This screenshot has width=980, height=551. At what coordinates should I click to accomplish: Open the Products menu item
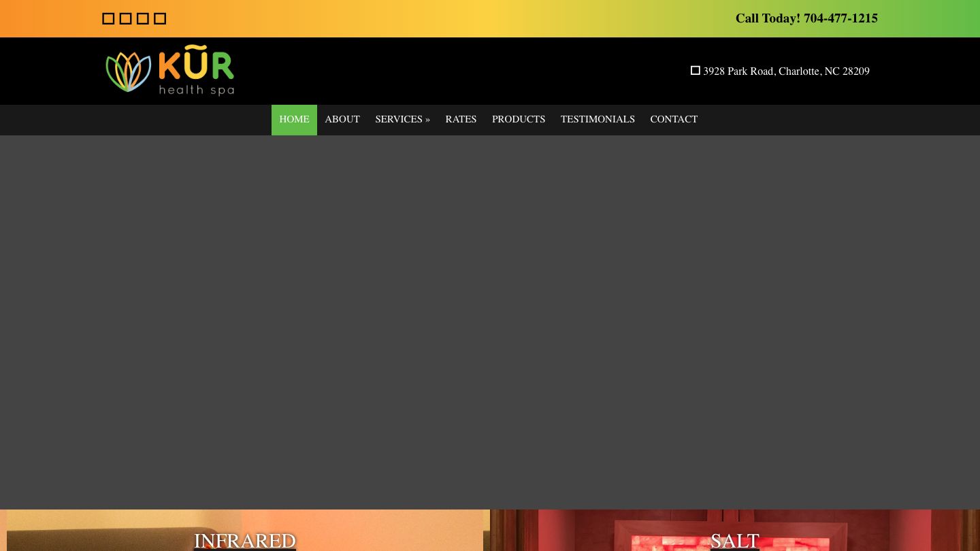click(519, 120)
